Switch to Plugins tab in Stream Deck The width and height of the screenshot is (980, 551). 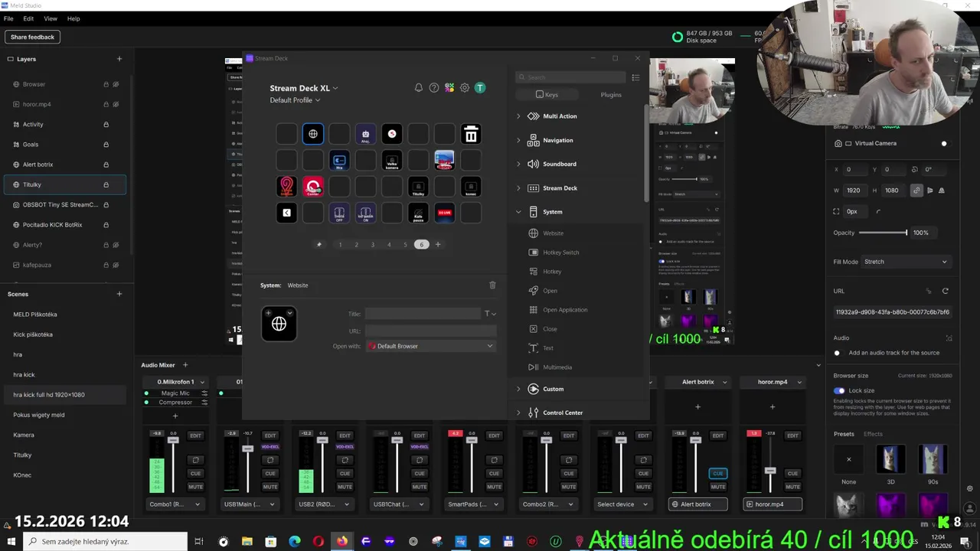pos(611,95)
